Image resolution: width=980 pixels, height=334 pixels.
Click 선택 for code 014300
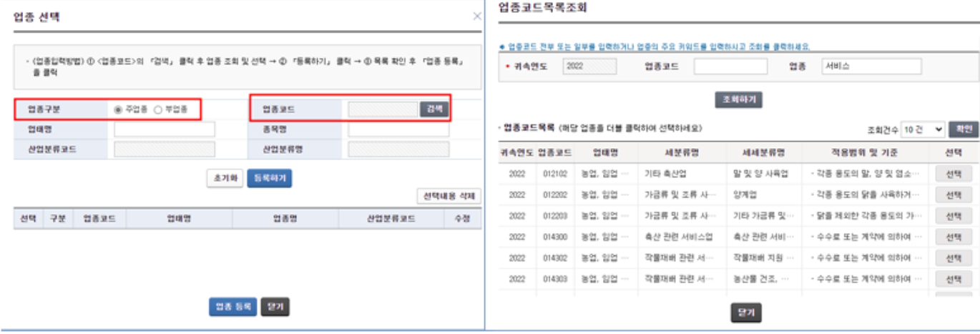954,237
